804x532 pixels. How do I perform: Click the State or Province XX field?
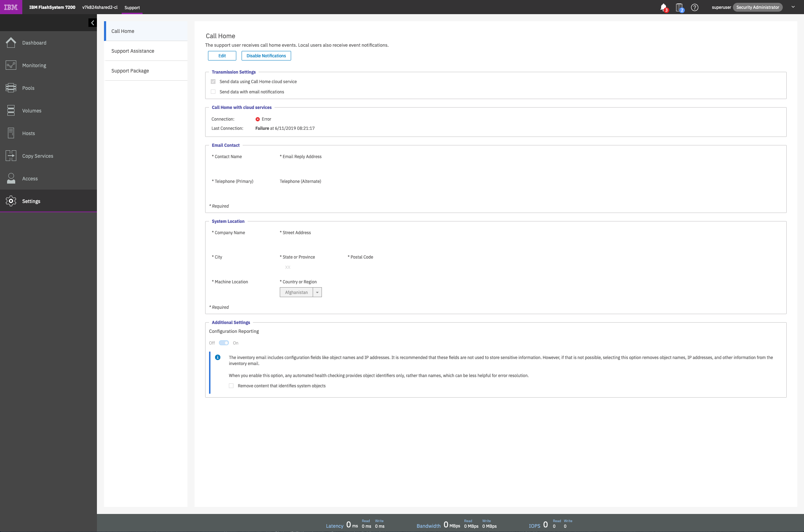pos(301,267)
